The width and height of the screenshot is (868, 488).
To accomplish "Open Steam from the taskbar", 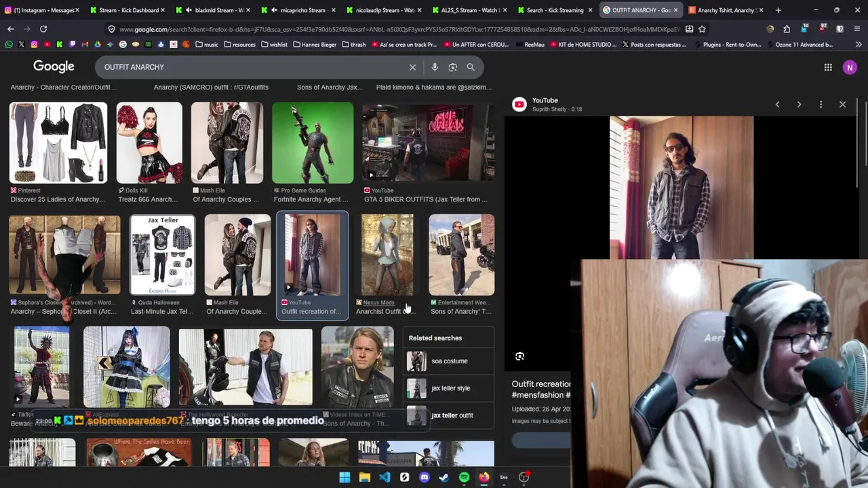I will [444, 477].
